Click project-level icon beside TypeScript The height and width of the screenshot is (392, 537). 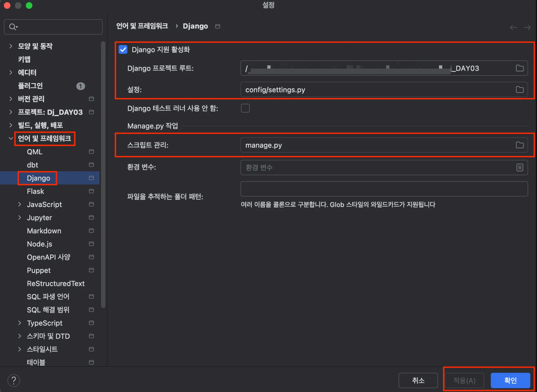click(91, 323)
